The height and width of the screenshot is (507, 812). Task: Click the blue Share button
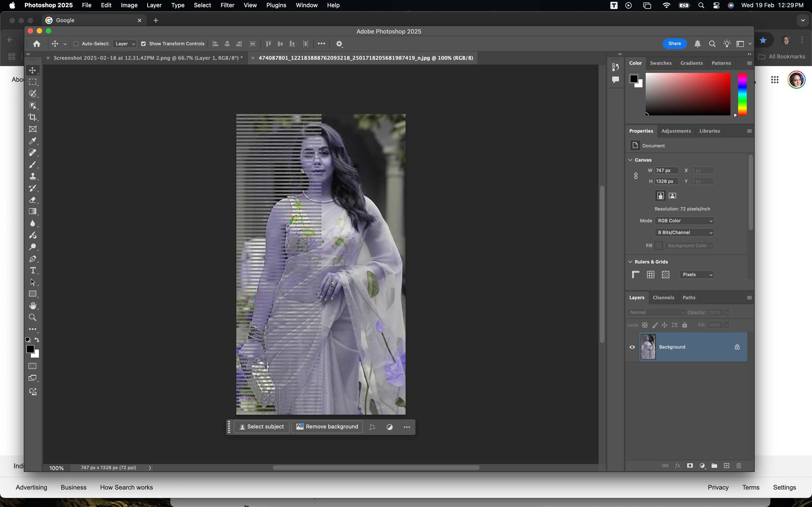tap(674, 44)
